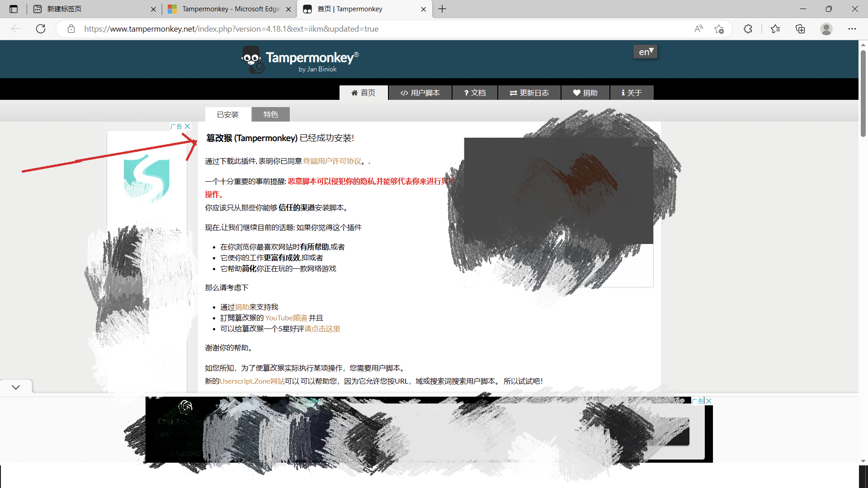Collapse the bottom ad chevron
868x488 pixels.
coord(16,387)
